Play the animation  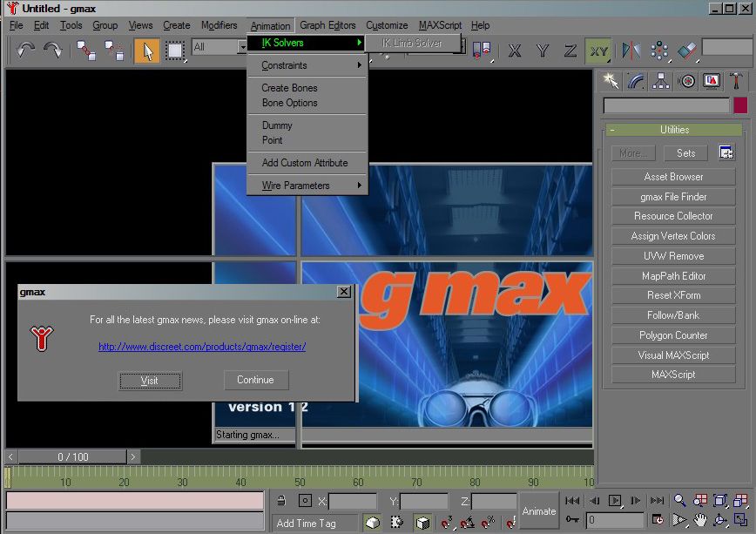pyautogui.click(x=615, y=500)
